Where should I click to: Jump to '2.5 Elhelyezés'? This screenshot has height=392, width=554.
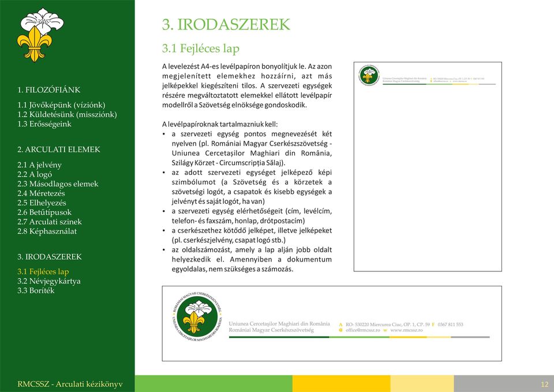[x=42, y=203]
